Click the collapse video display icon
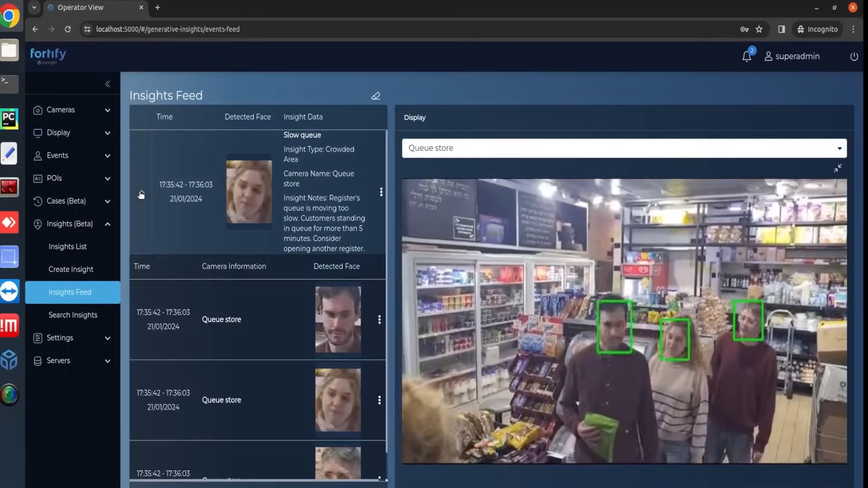The width and height of the screenshot is (868, 488). [x=838, y=168]
